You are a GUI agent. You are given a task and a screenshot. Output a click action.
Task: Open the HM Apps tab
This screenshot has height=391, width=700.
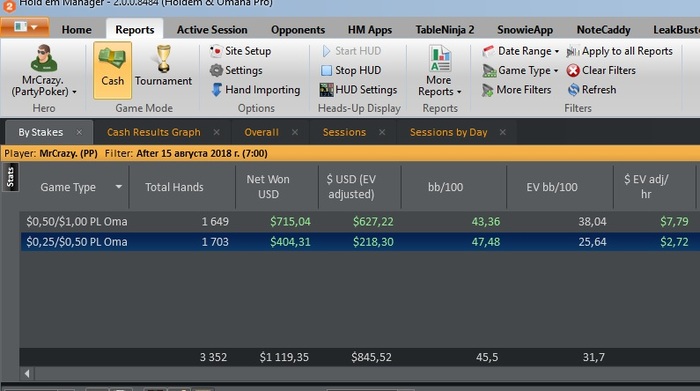click(370, 29)
